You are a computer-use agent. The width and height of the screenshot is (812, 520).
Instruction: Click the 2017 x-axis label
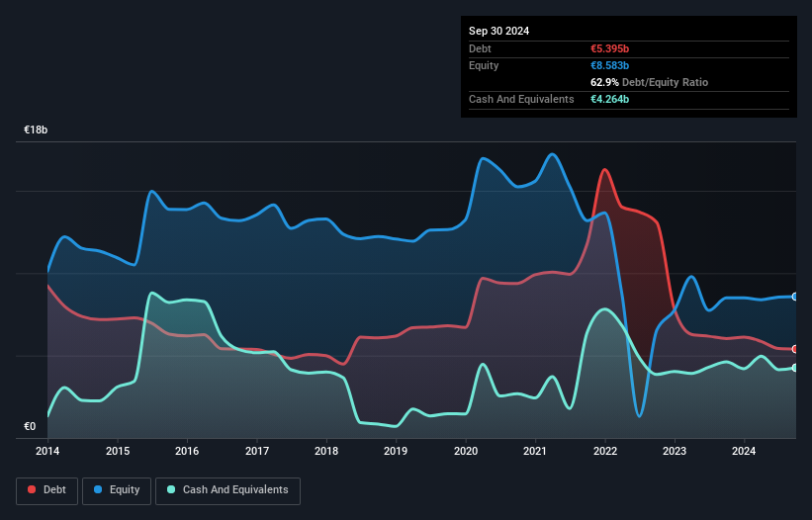click(257, 451)
